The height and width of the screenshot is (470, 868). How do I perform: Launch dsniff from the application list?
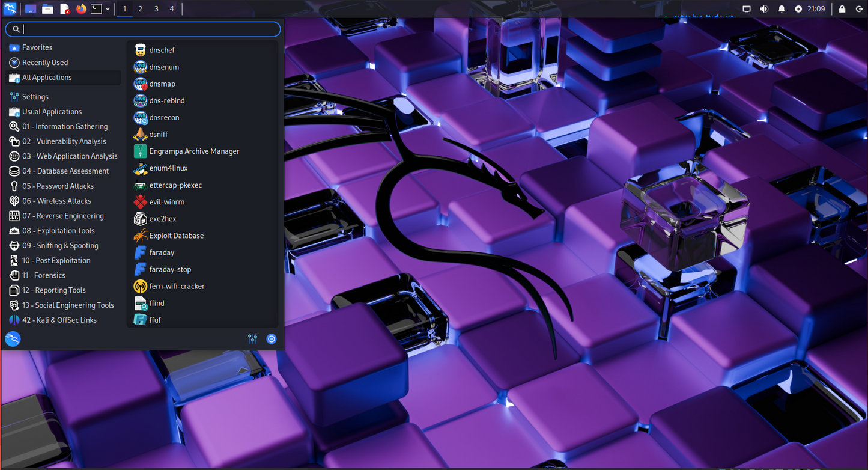pyautogui.click(x=202, y=134)
